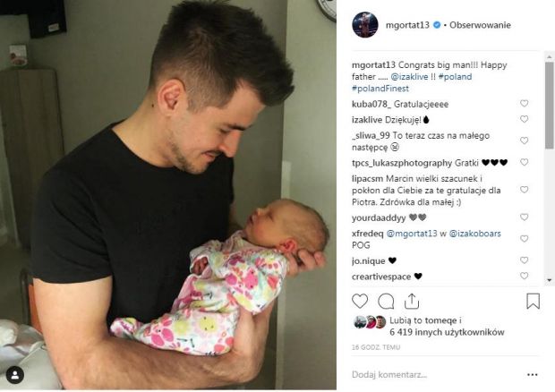
Task: Like the post with the heart icon
Action: point(360,302)
